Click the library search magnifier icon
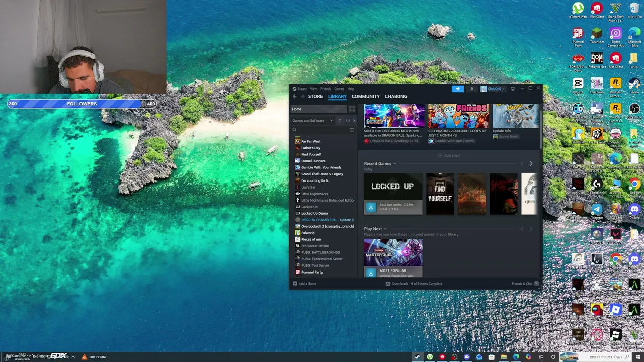The image size is (644, 362). click(295, 130)
